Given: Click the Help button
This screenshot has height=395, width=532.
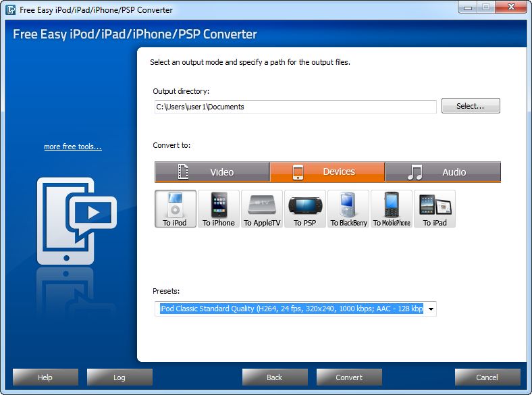Looking at the screenshot, I should pos(45,377).
